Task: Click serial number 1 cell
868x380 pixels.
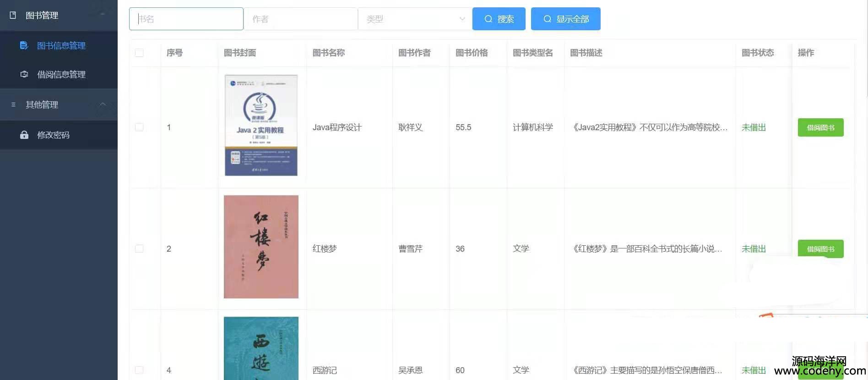Action: [x=169, y=127]
